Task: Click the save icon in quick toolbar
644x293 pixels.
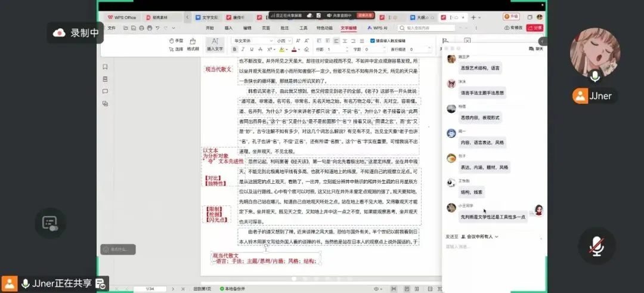Action: [x=134, y=28]
